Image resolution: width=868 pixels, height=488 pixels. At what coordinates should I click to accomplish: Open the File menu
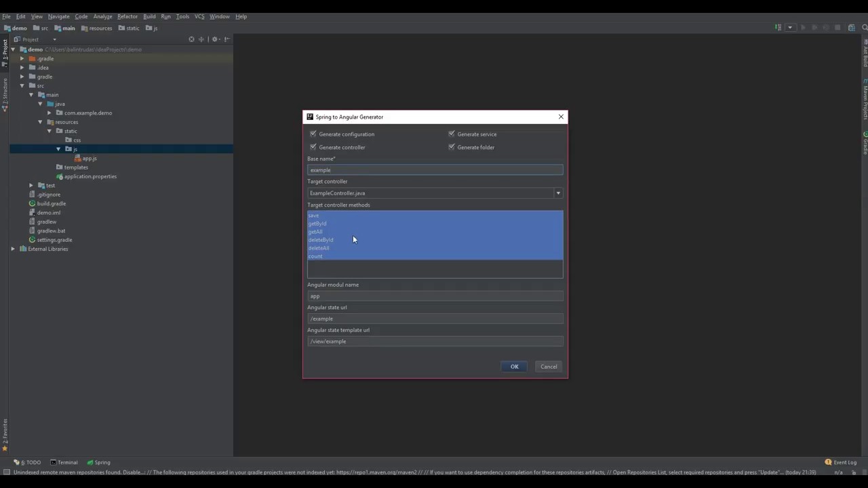[6, 16]
